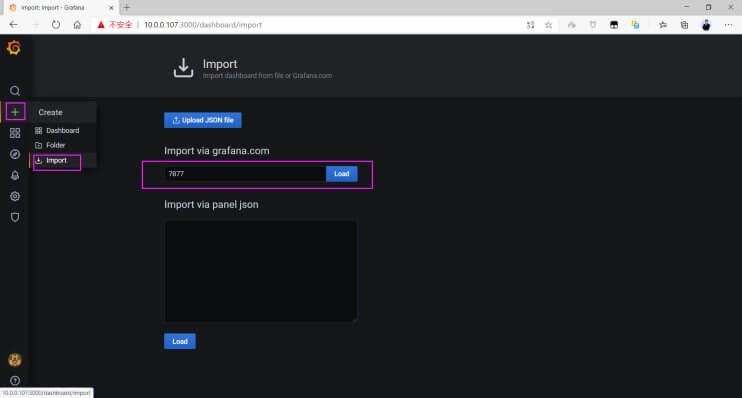
Task: Reload the browser page
Action: [x=56, y=25]
